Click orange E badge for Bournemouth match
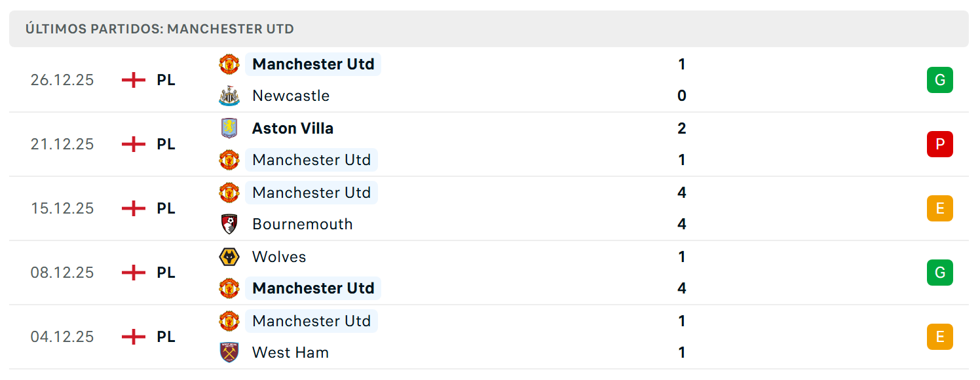 (x=940, y=208)
